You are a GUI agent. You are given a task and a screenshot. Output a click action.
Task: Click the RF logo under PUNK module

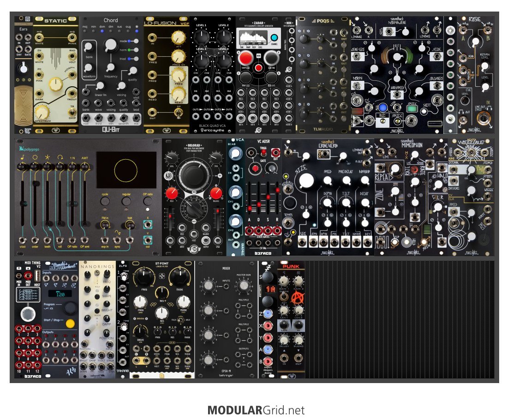click(x=291, y=376)
